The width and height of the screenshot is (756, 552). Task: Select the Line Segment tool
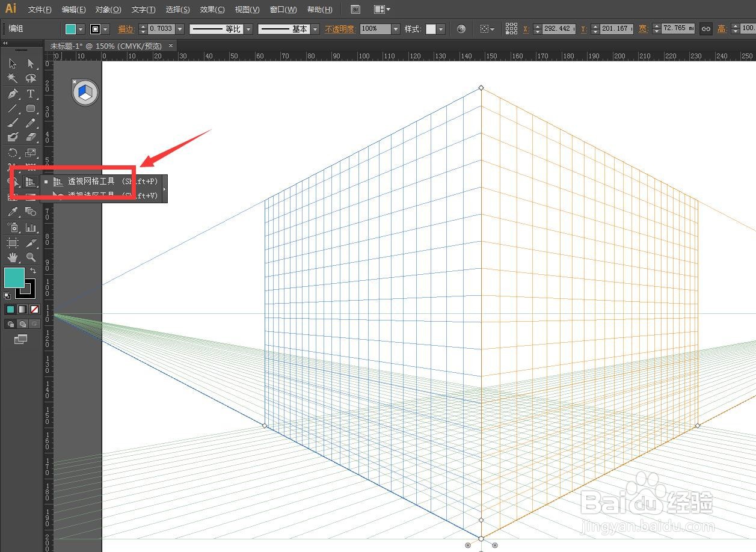(13, 109)
